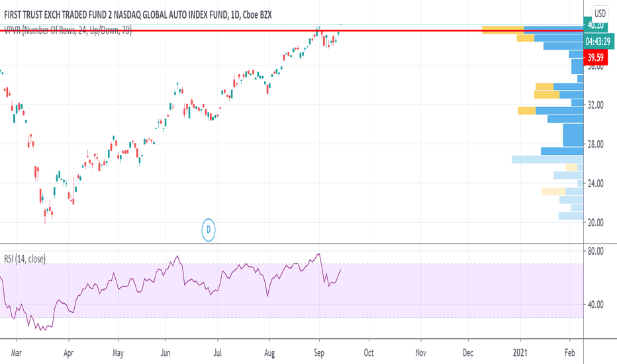
Task: Click the 24.00 price axis label
Action: pos(595,183)
